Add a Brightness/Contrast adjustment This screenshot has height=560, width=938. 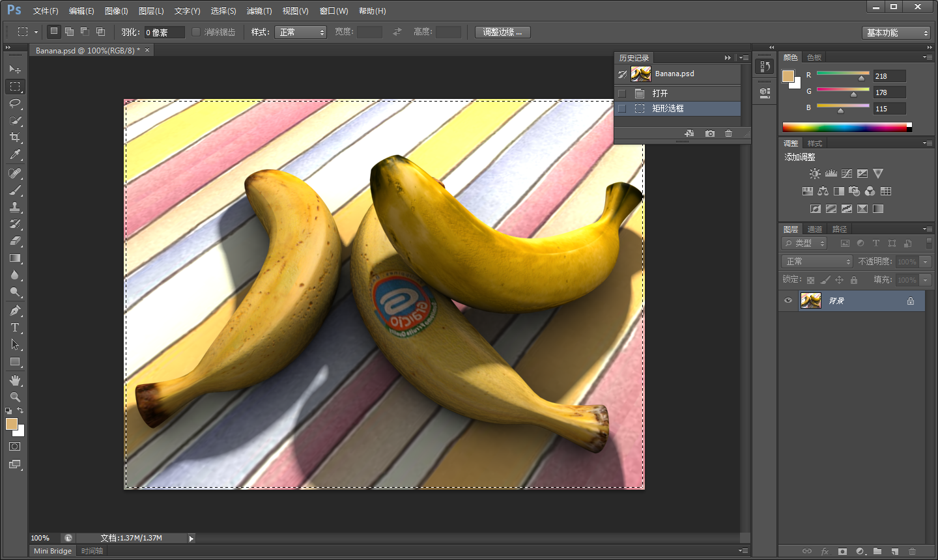tap(815, 174)
